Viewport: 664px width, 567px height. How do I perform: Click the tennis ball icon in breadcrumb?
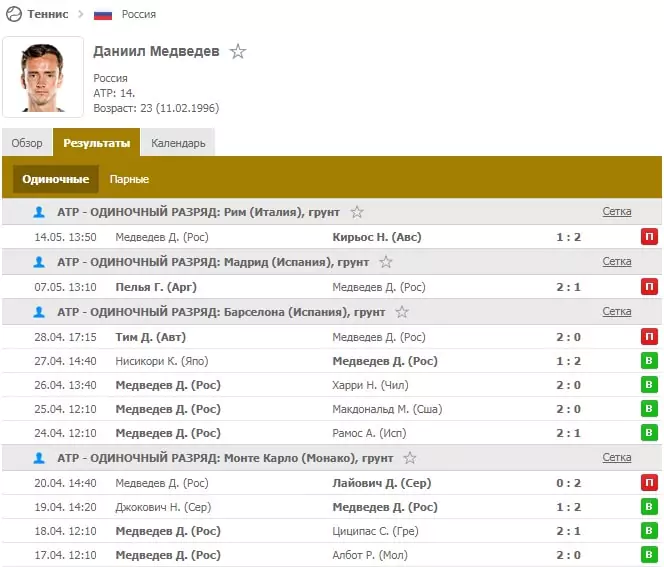coord(14,14)
